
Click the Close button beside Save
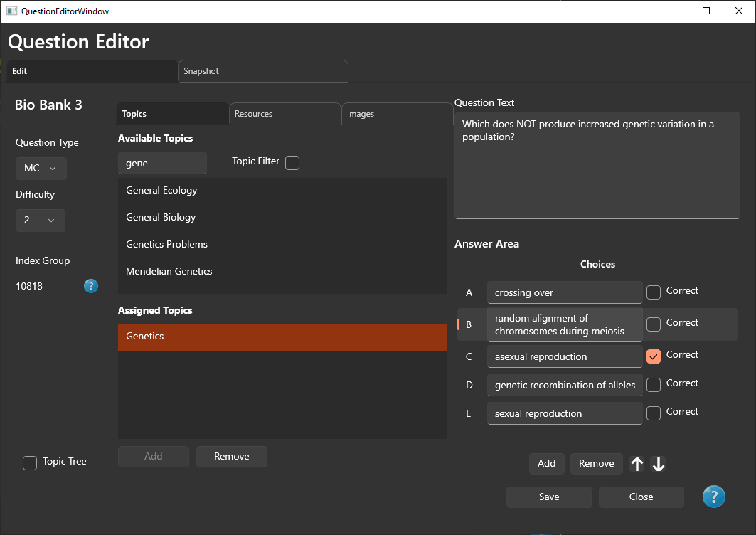point(641,497)
